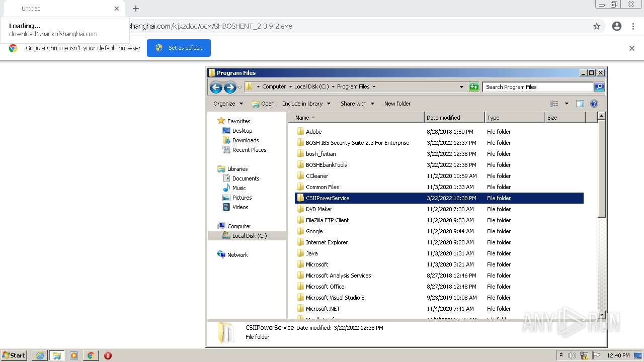Click the network tray icon

584,355
